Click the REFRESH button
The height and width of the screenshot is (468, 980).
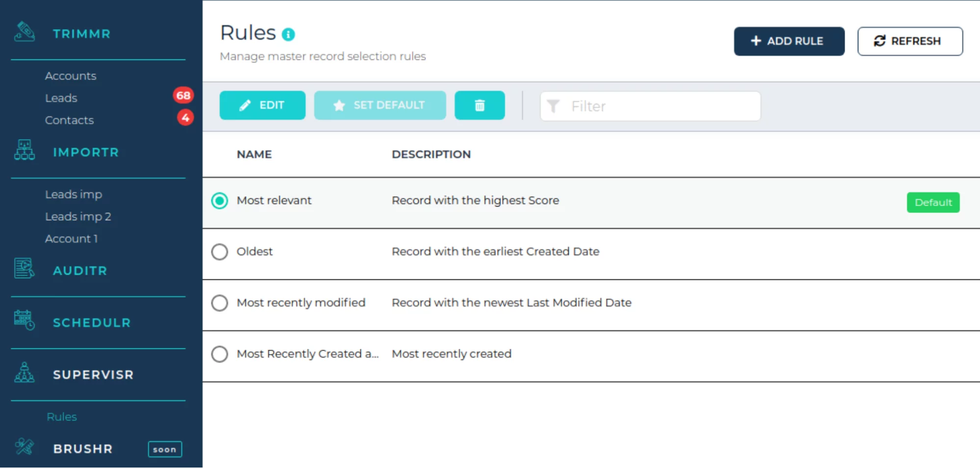pyautogui.click(x=910, y=41)
